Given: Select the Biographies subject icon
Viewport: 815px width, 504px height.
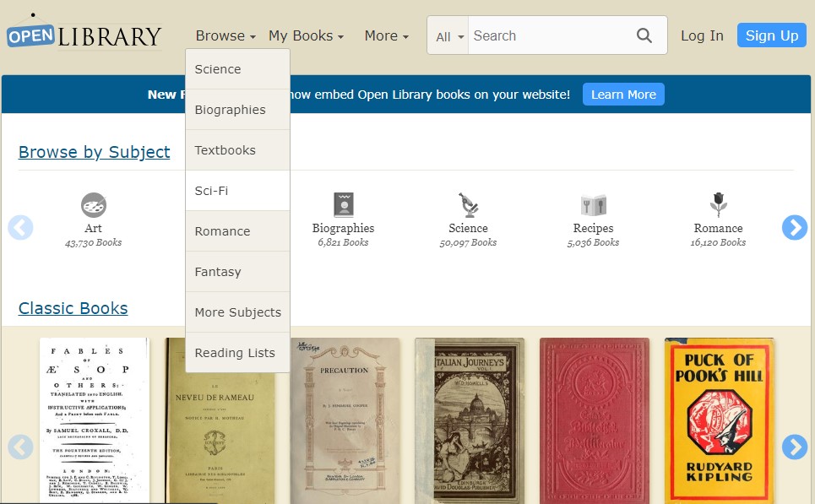Looking at the screenshot, I should pos(343,205).
